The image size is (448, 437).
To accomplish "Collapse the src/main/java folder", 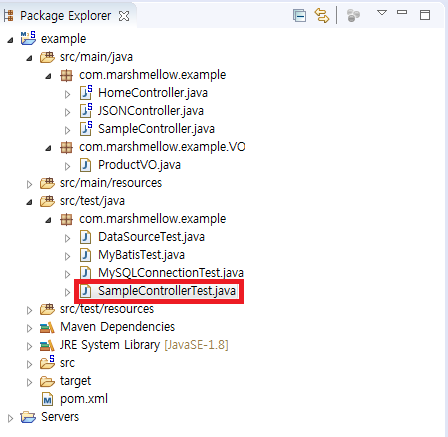I will [29, 58].
